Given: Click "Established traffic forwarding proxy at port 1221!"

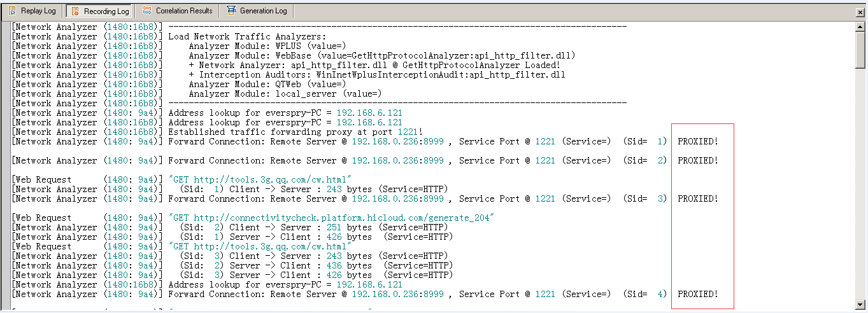Looking at the screenshot, I should (295, 132).
